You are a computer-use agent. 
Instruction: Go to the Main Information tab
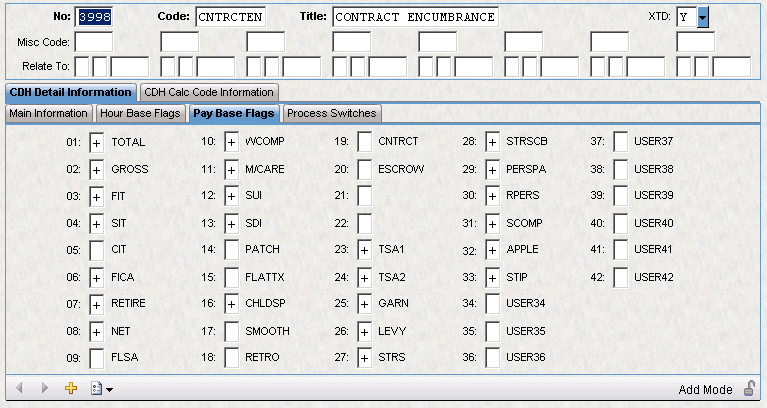48,113
